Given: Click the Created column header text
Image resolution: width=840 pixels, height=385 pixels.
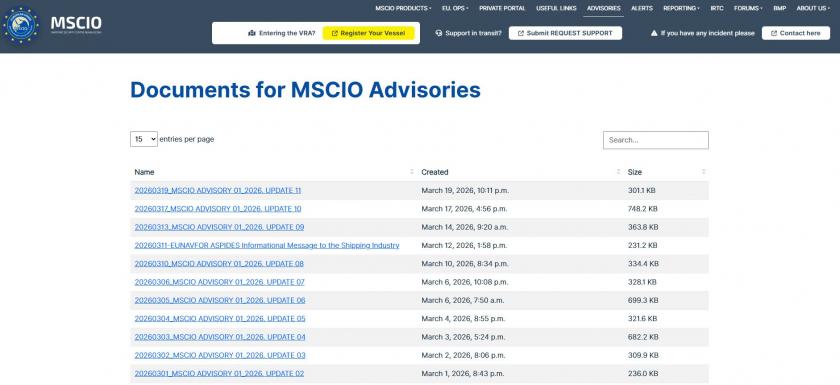Looking at the screenshot, I should click(434, 172).
